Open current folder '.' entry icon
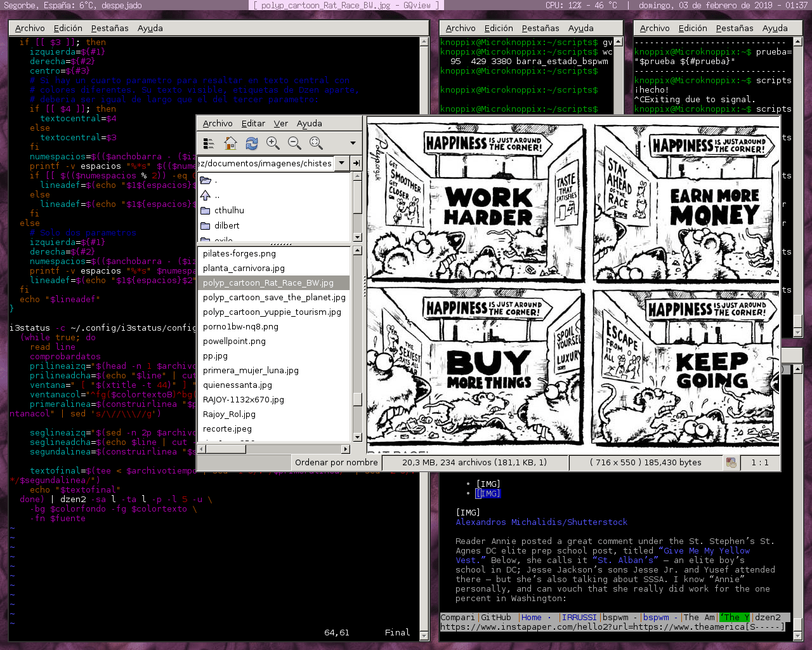The height and width of the screenshot is (650, 812). 206,180
